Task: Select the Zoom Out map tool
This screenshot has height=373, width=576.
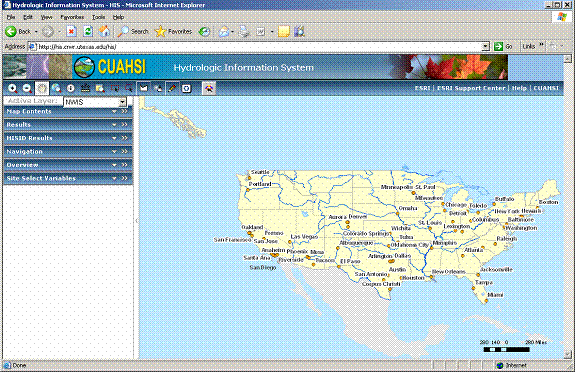Action: coord(27,88)
